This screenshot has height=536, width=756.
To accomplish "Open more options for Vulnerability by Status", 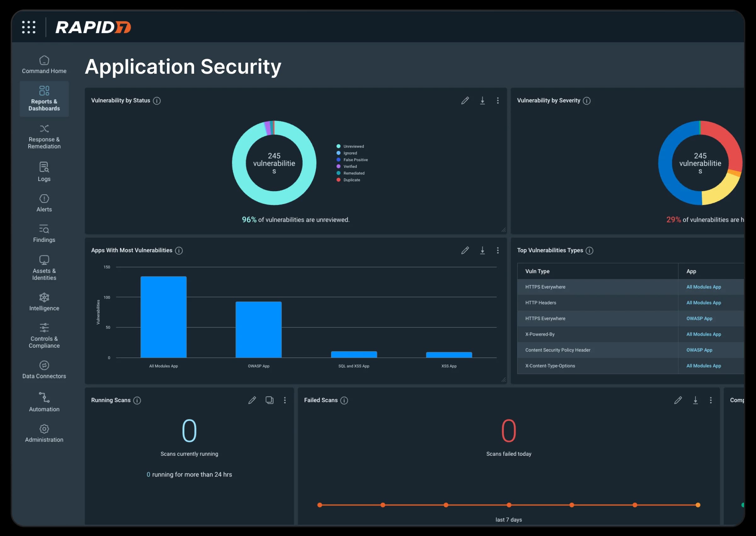I will coord(498,101).
